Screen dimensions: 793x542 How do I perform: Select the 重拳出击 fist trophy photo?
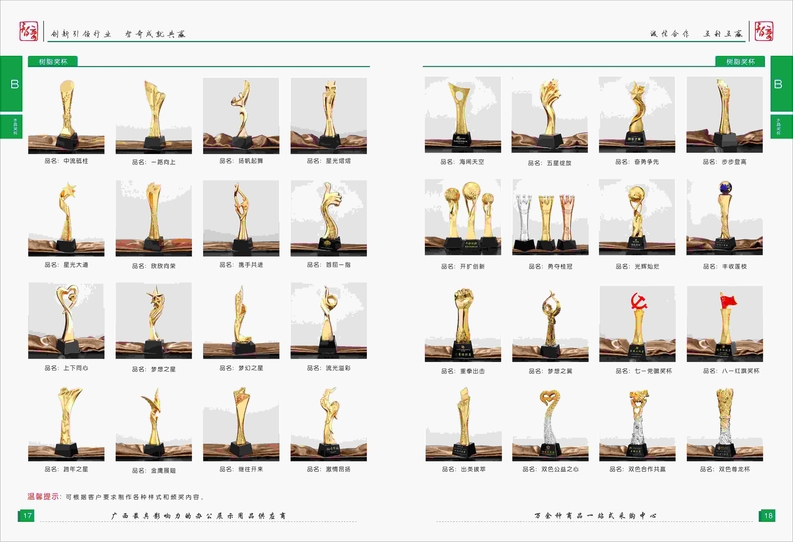tap(462, 322)
